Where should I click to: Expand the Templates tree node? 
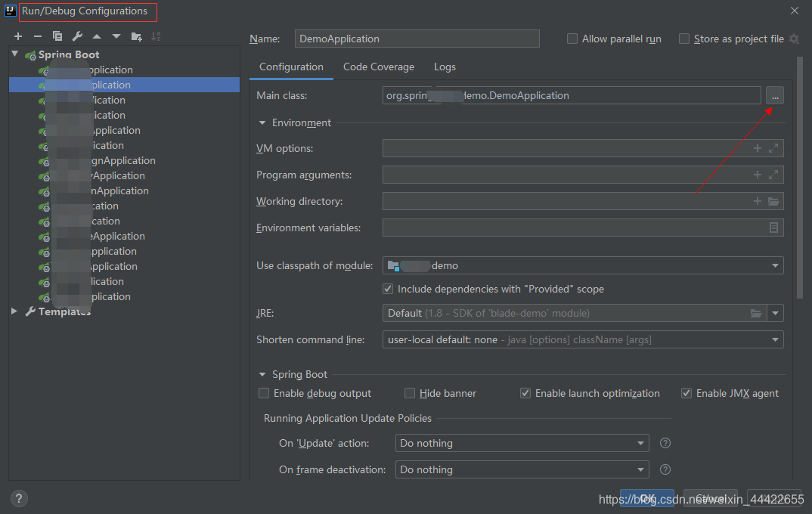pyautogui.click(x=14, y=311)
